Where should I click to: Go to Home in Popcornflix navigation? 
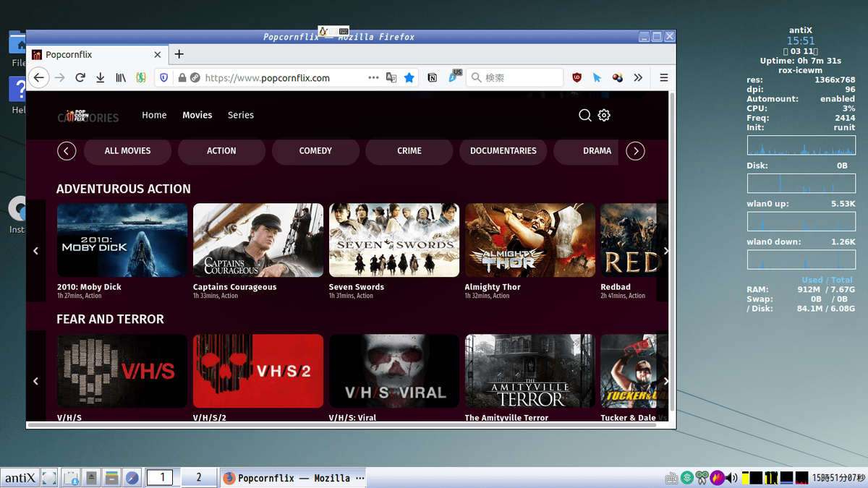click(154, 115)
